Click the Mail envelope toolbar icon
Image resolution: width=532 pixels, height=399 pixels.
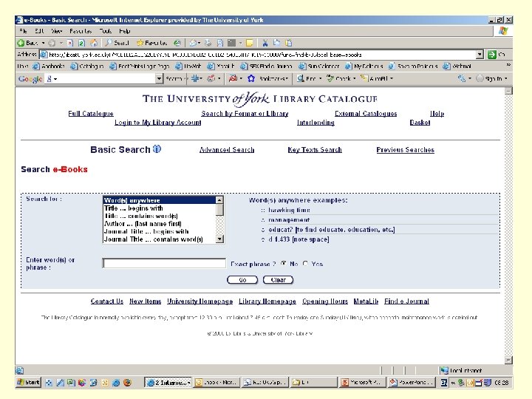tap(193, 43)
